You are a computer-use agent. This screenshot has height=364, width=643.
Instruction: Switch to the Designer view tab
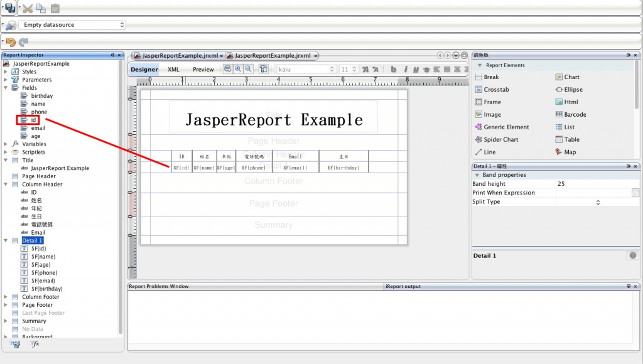click(144, 69)
